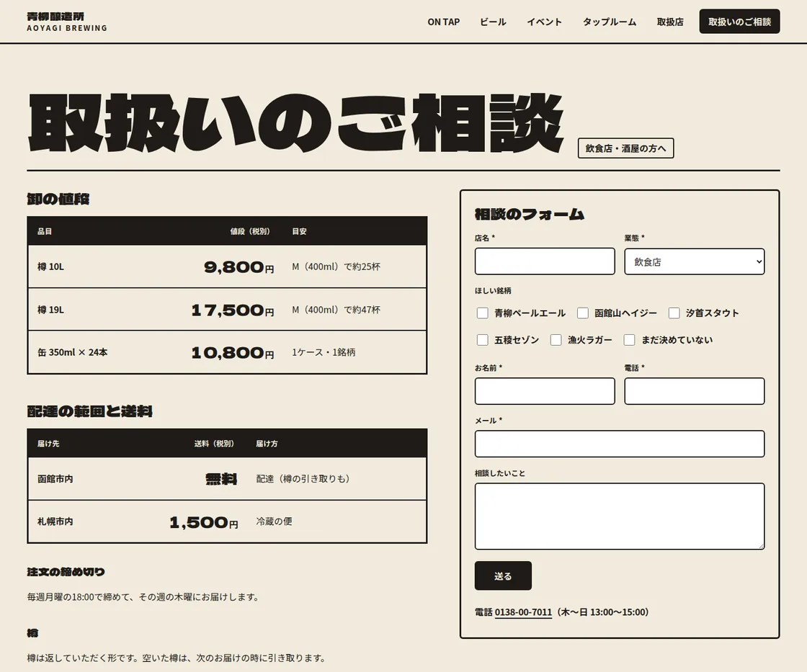Screen dimensions: 807x672
Task: Click 配達（樽の引き取りも）text
Action: click(303, 478)
